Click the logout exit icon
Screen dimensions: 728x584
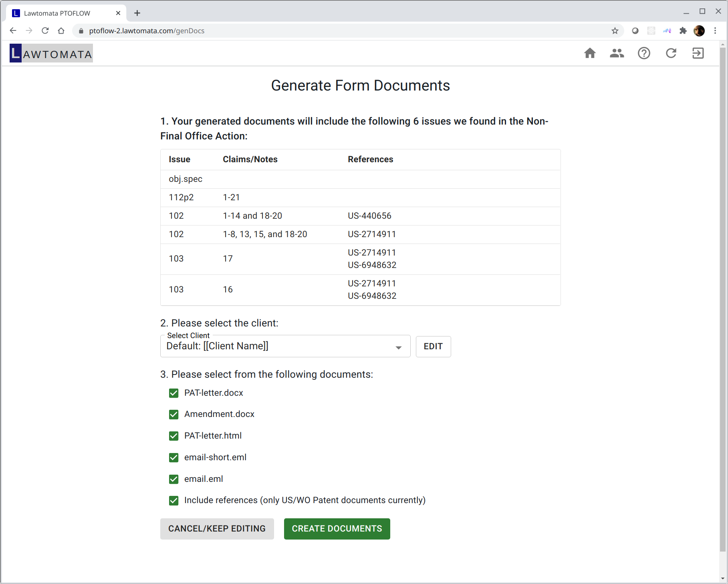(x=698, y=53)
